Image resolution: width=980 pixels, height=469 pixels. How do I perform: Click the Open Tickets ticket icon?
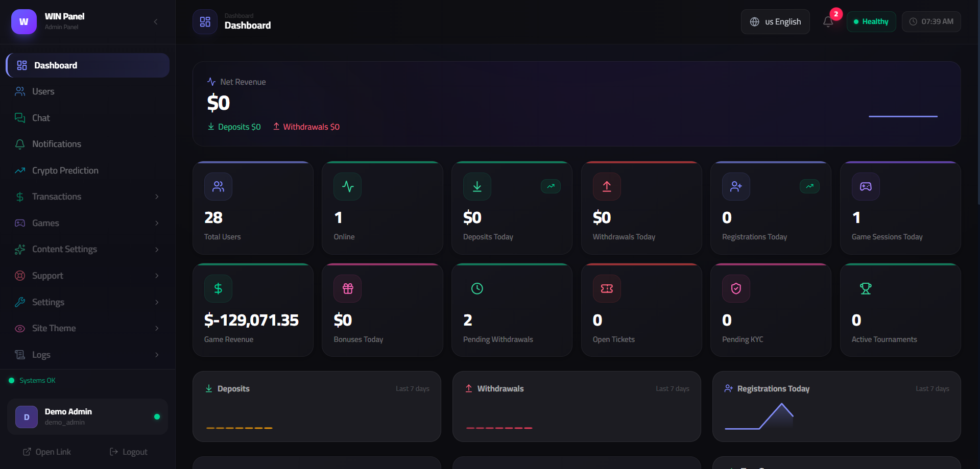pos(607,289)
